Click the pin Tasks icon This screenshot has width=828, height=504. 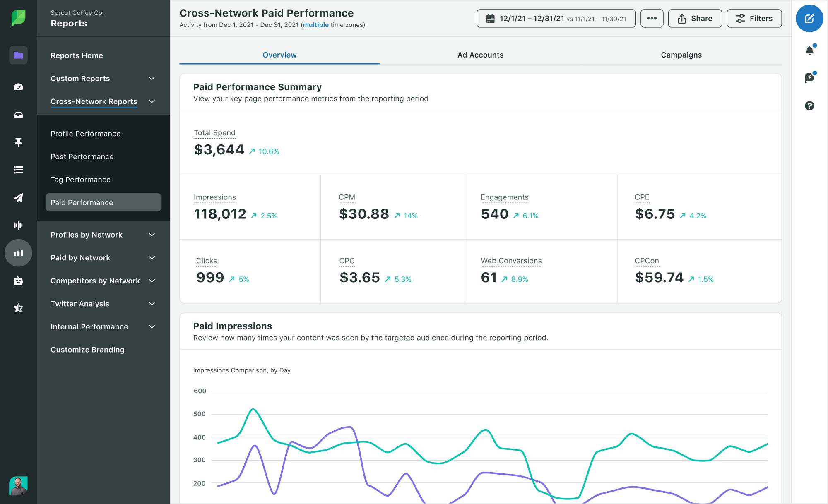coord(18,142)
